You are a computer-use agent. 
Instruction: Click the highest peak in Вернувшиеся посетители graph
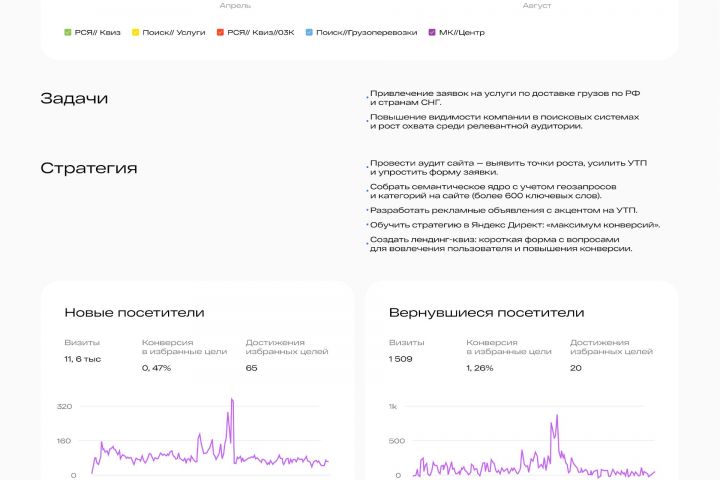(x=555, y=415)
